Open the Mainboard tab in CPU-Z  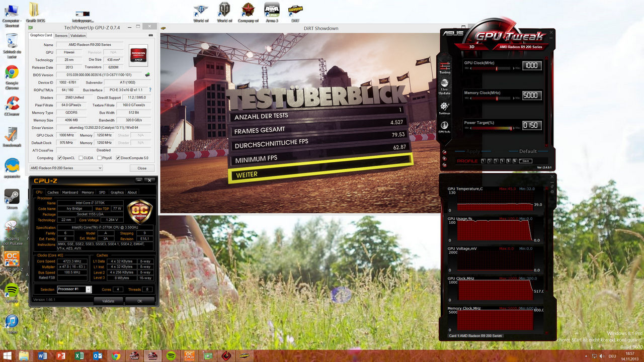(70, 192)
